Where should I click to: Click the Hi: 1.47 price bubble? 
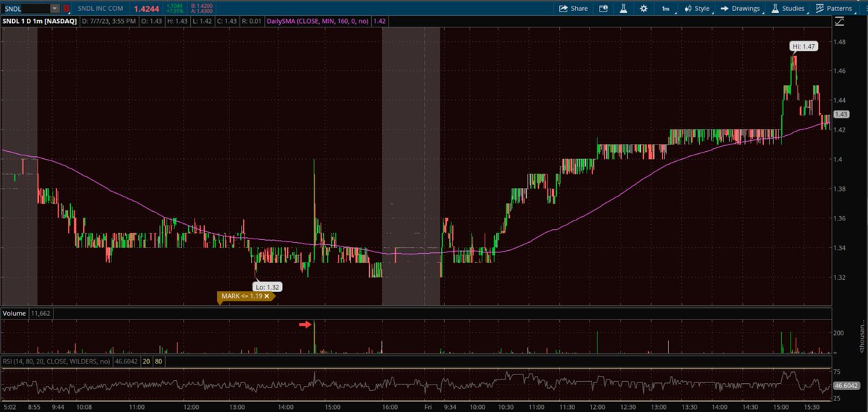coord(802,46)
